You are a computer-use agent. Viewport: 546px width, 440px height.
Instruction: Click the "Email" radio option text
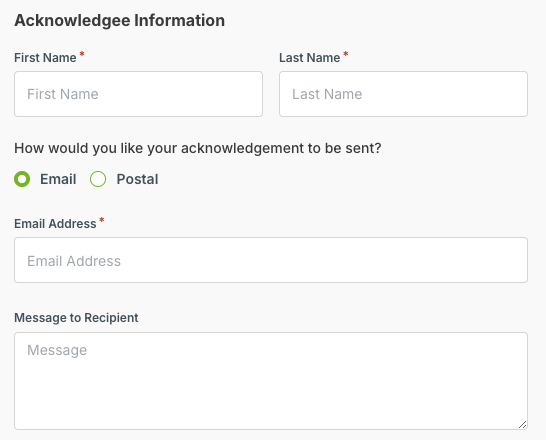[58, 179]
